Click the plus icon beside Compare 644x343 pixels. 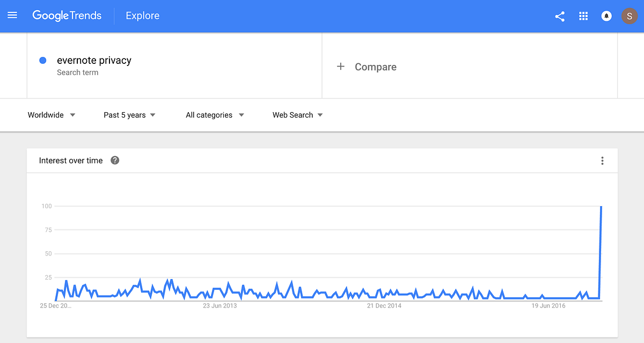340,67
